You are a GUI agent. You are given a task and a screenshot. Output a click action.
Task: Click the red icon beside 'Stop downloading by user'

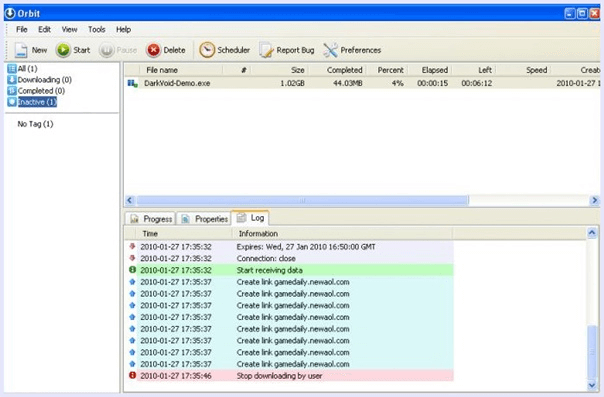(x=132, y=375)
